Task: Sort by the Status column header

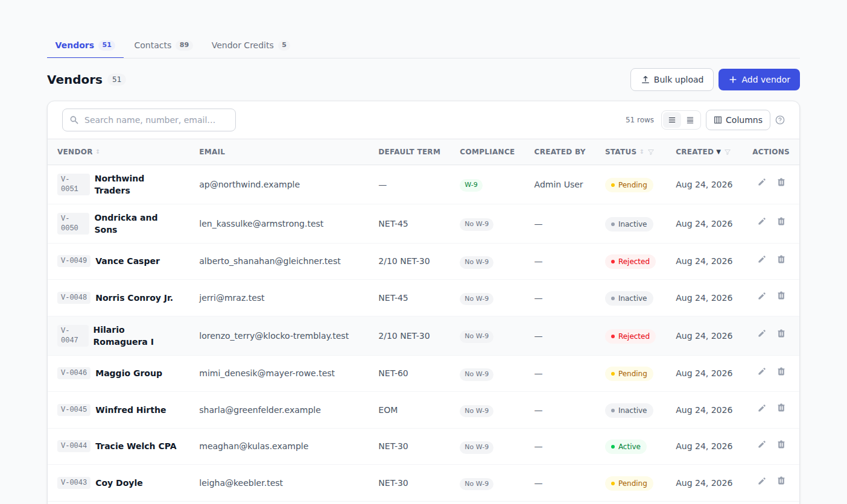Action: (624, 152)
